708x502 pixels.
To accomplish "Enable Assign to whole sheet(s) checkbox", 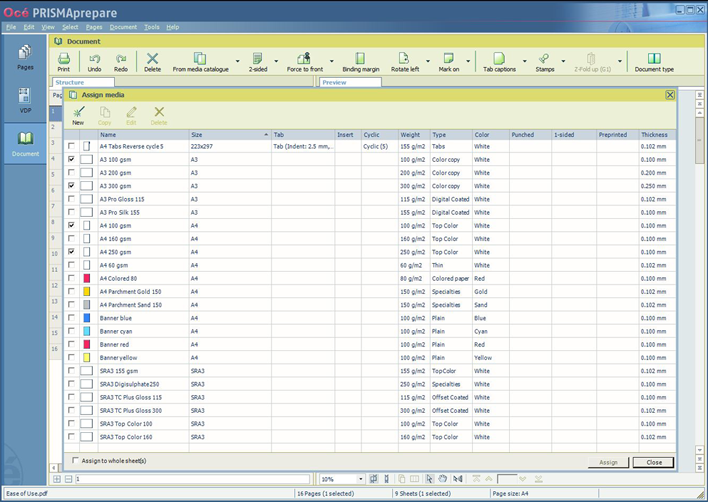I will [75, 460].
